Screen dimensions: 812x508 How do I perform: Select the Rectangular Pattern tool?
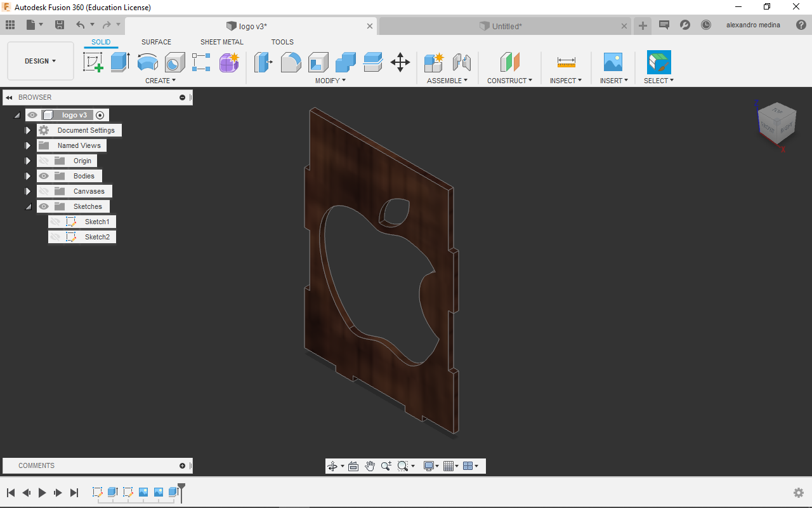coord(201,62)
